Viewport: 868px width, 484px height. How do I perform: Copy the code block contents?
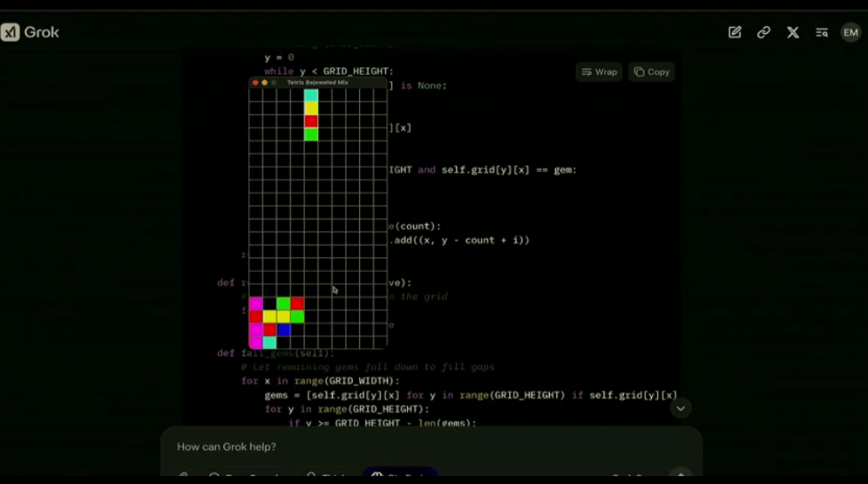652,72
